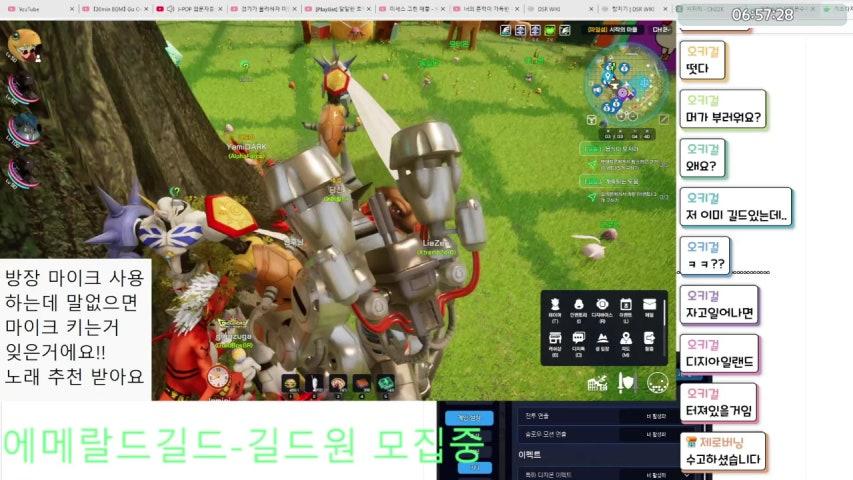
Task: Click the round dotted face icon
Action: pos(657,383)
